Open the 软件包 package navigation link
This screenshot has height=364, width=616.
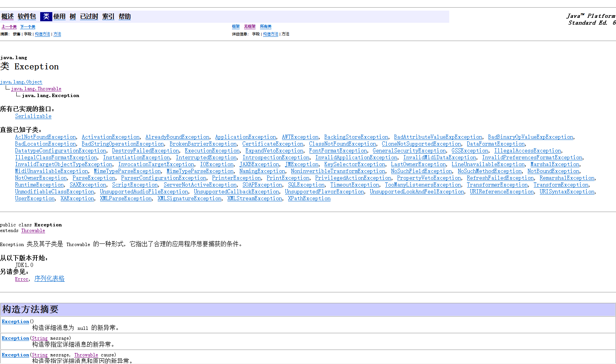27,17
